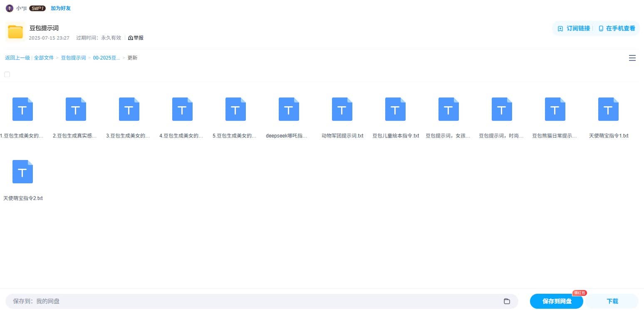The width and height of the screenshot is (644, 310).
Task: Navigate to 豆包提示词 breadcrumb folder
Action: [x=73, y=58]
